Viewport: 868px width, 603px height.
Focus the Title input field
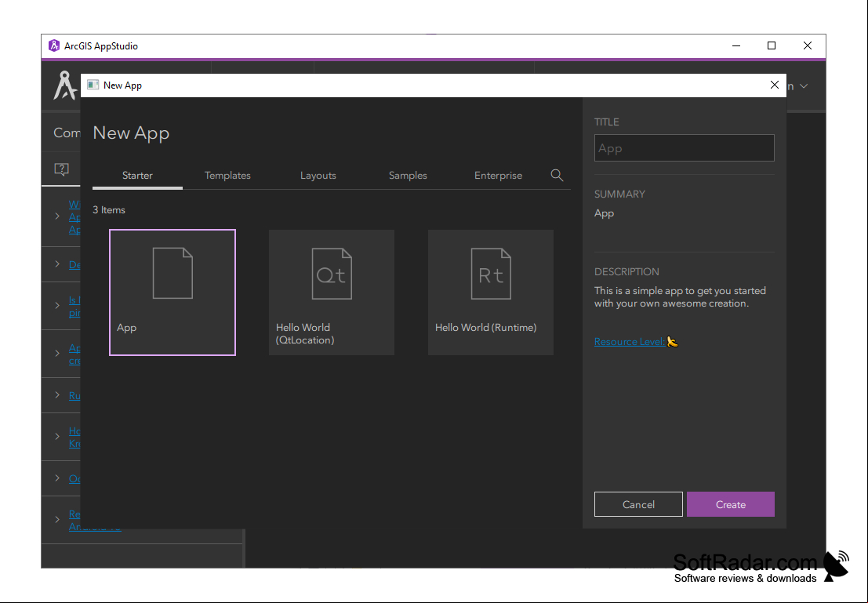(x=685, y=148)
